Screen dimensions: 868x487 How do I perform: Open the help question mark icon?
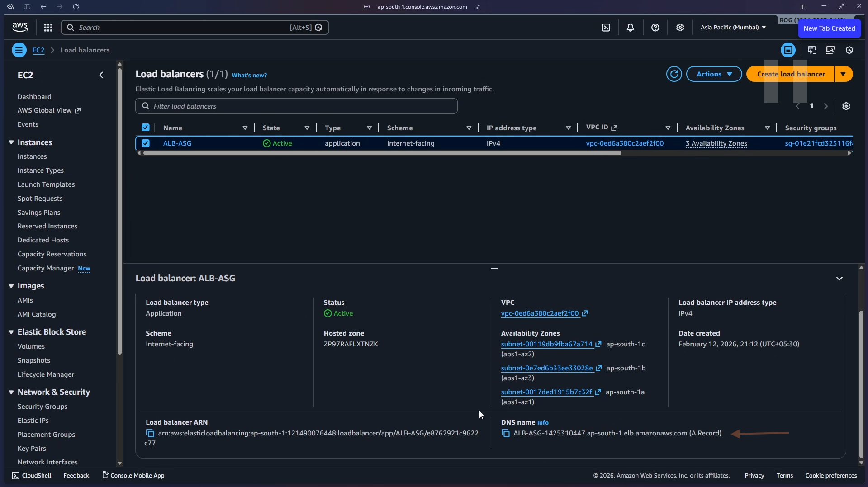point(655,27)
